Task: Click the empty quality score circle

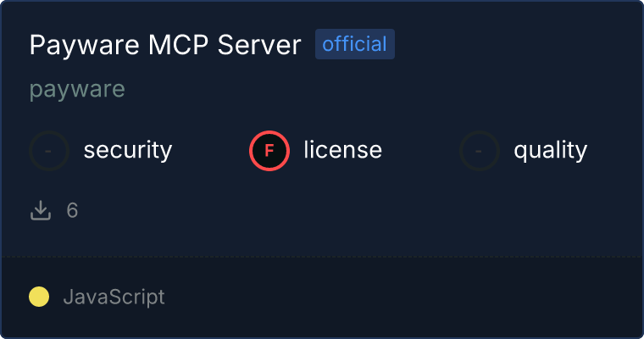Action: point(480,151)
